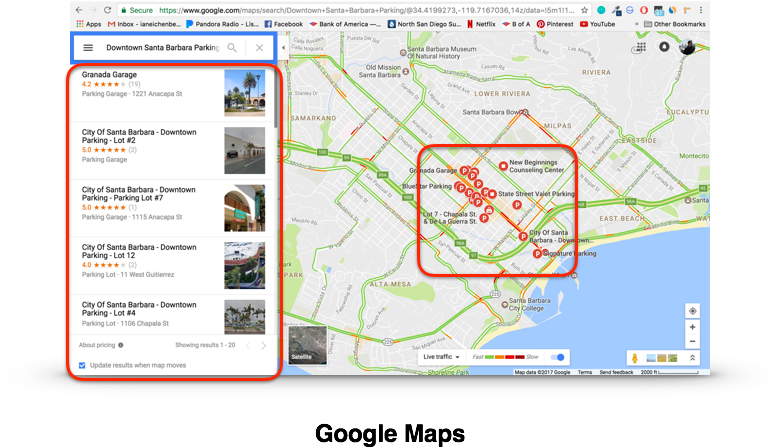778x448 pixels.
Task: Toggle Update results when map moves checkbox
Action: point(82,366)
